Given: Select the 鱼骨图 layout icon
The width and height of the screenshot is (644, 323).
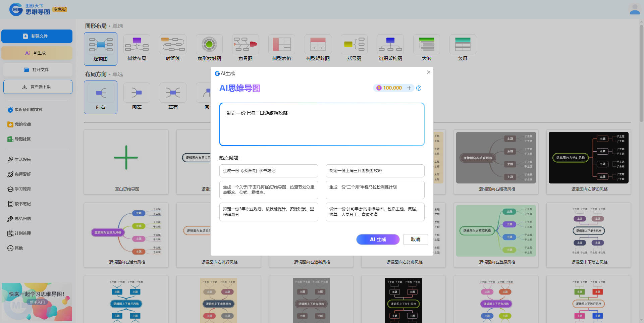Looking at the screenshot, I should pyautogui.click(x=245, y=45).
